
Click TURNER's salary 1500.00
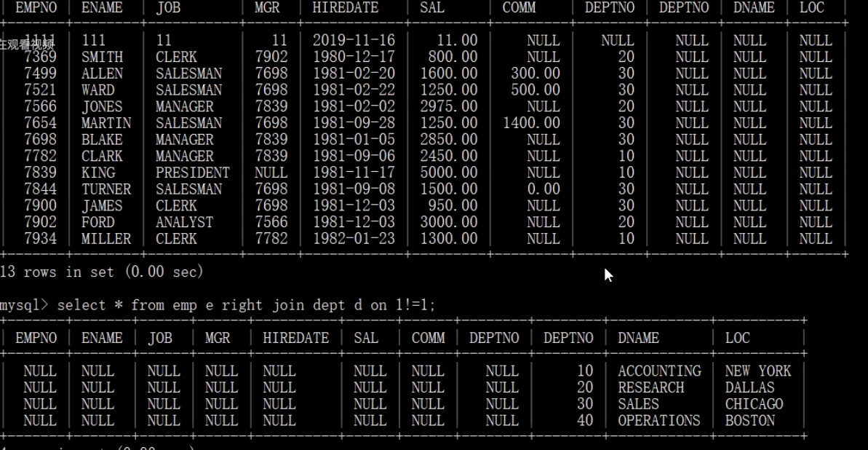click(x=449, y=189)
